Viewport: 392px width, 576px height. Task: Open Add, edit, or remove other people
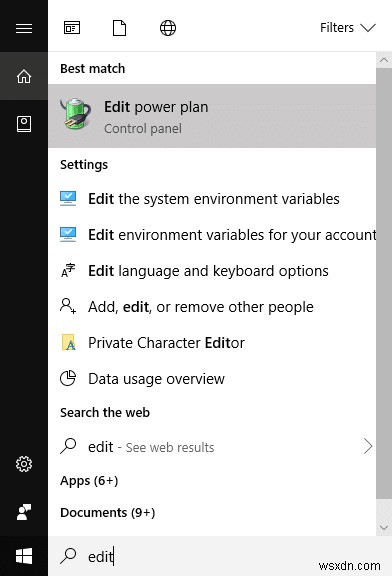point(212,307)
